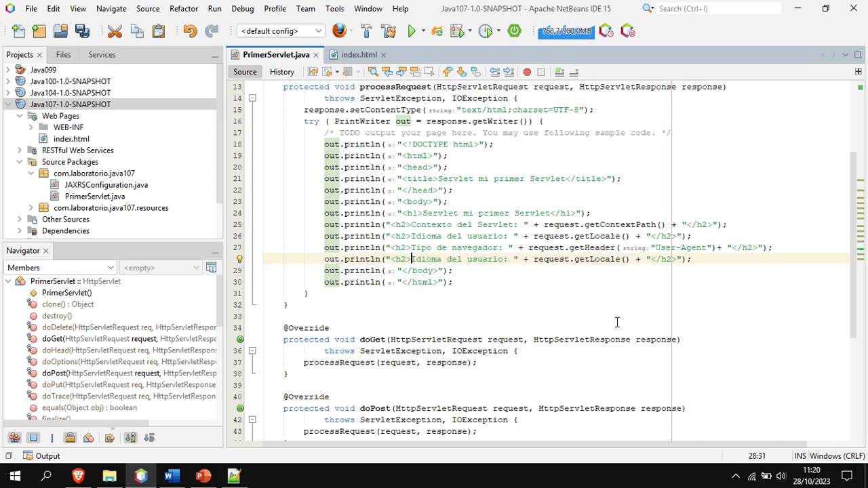Viewport: 868px width, 488px height.
Task: Toggle Sort by Source in Navigator
Action: [x=149, y=438]
